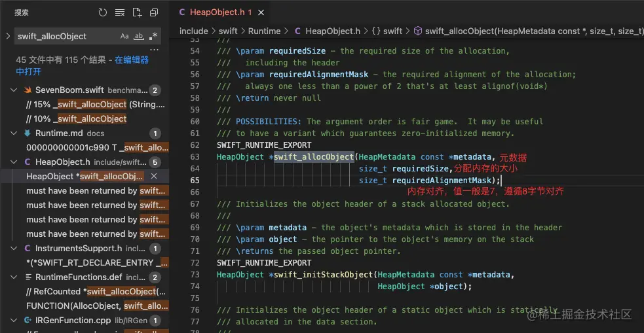644x333 pixels.
Task: Toggle match whole word option
Action: (x=139, y=36)
